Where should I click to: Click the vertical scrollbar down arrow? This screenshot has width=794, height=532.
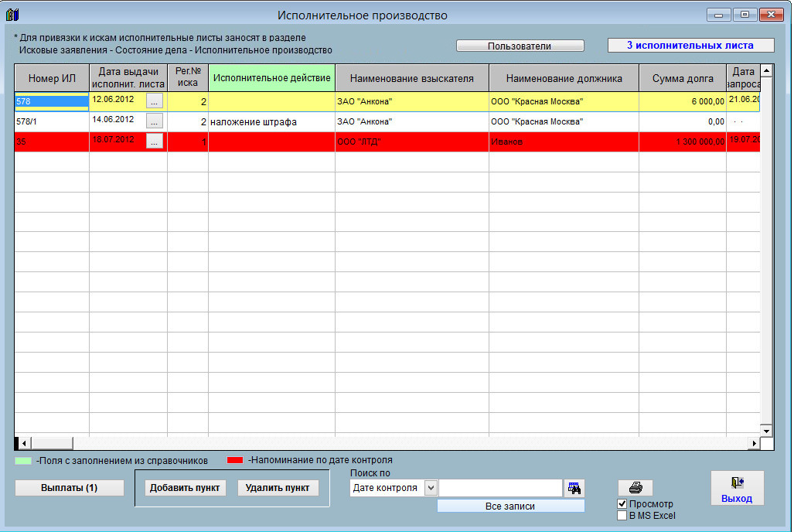tap(767, 431)
